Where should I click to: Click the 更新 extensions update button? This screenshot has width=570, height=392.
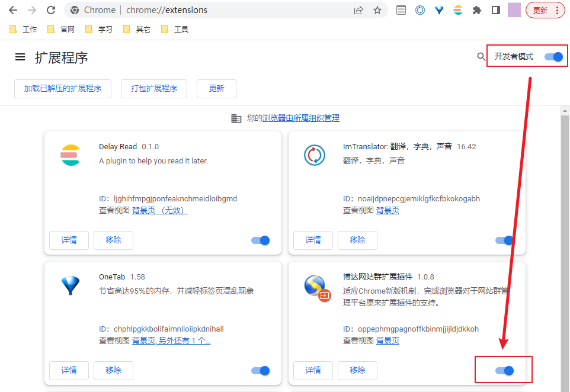pos(217,89)
